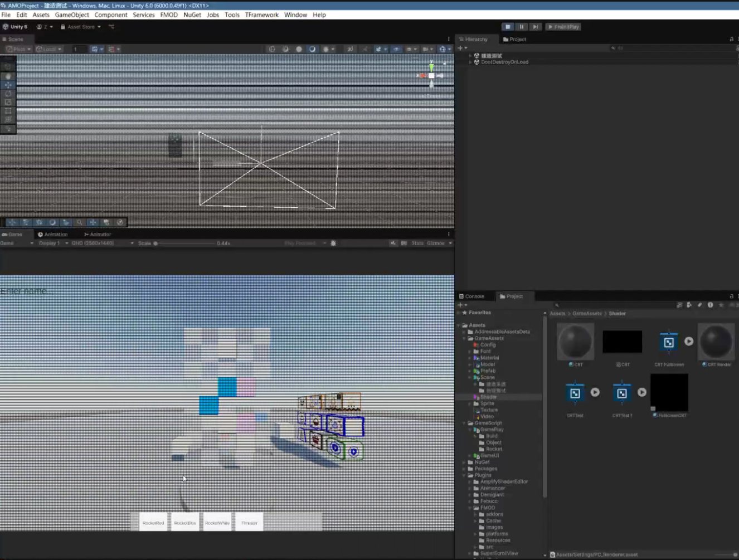Image resolution: width=739 pixels, height=560 pixels.
Task: Expand the CRT FullScreen shader graph sub-assets
Action: (689, 341)
